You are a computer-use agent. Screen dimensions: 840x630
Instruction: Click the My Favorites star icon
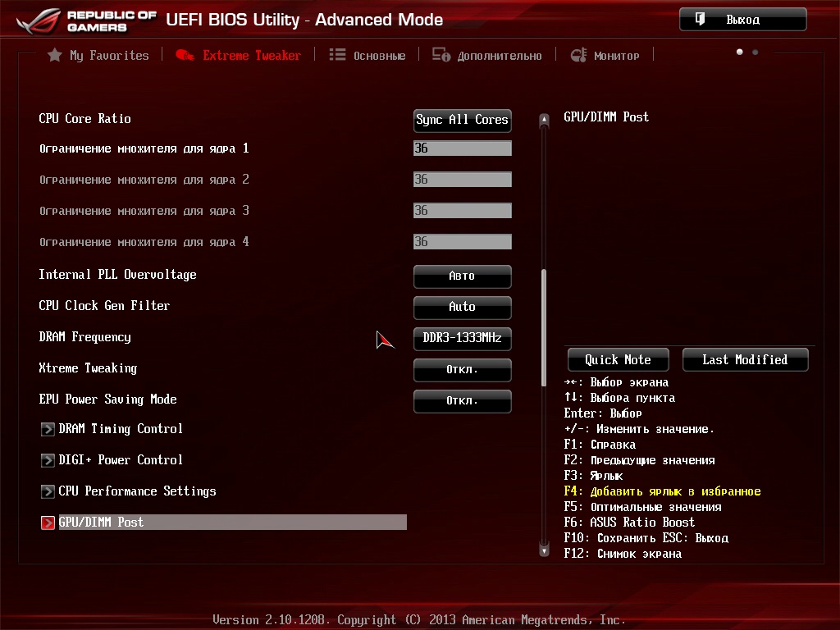[54, 55]
